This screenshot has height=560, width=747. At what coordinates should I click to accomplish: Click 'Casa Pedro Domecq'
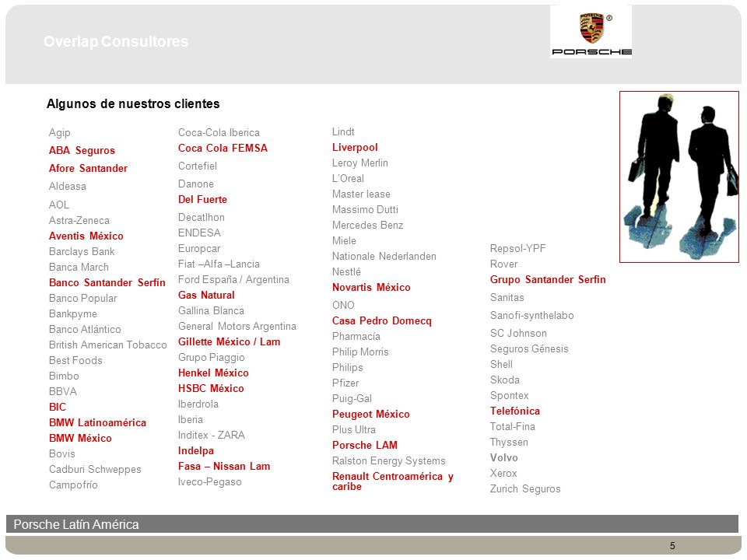click(x=382, y=321)
